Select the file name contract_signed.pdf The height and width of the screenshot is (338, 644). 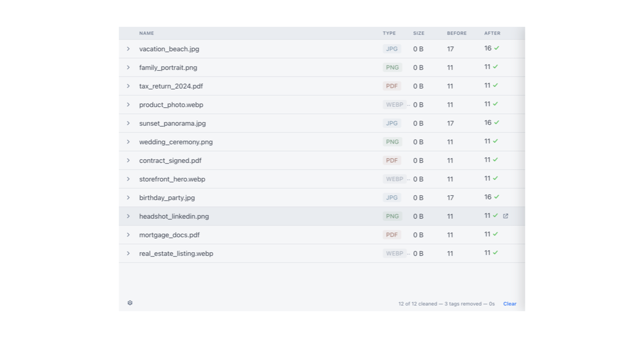(x=170, y=160)
